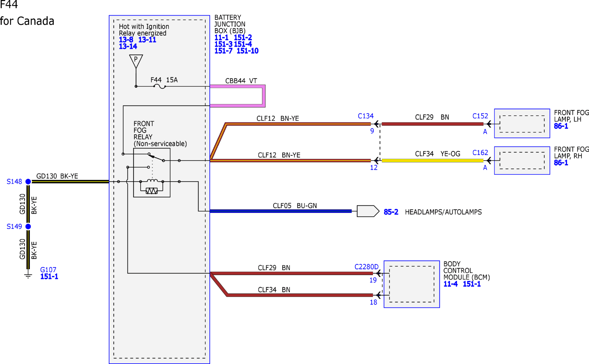
Task: Click the 151-1 link below G107
Action: [x=49, y=277]
